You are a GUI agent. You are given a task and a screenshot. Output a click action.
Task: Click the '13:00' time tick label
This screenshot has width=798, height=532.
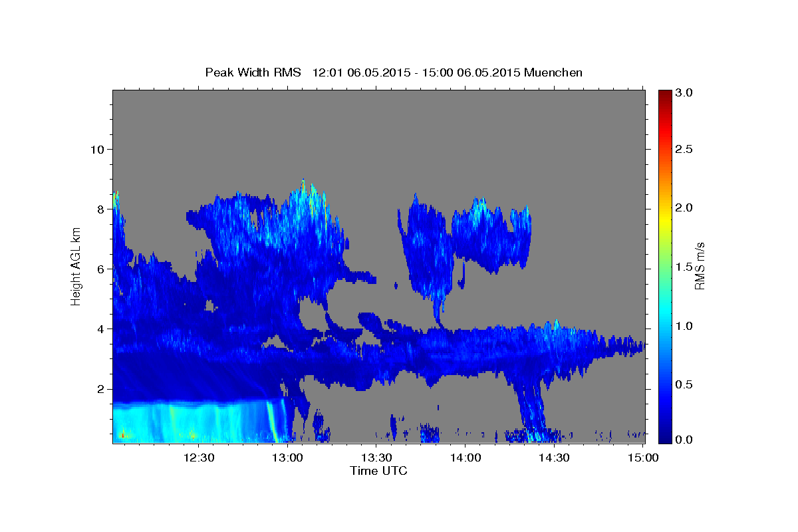point(289,458)
